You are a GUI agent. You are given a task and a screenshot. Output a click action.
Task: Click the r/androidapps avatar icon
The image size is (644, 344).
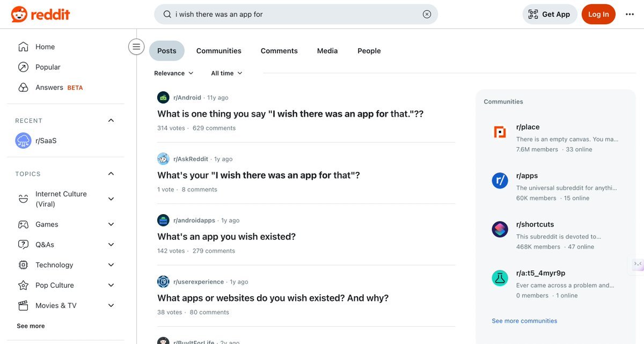(x=163, y=221)
